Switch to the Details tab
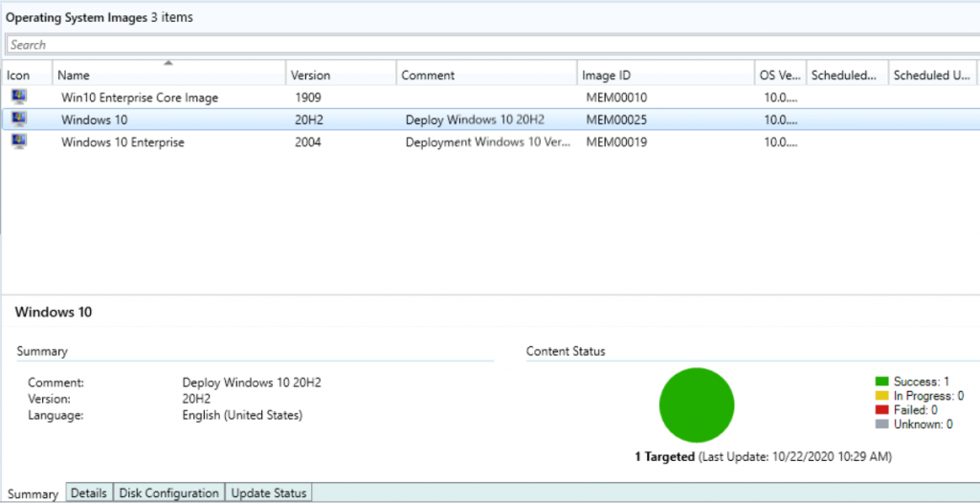 pyautogui.click(x=89, y=493)
